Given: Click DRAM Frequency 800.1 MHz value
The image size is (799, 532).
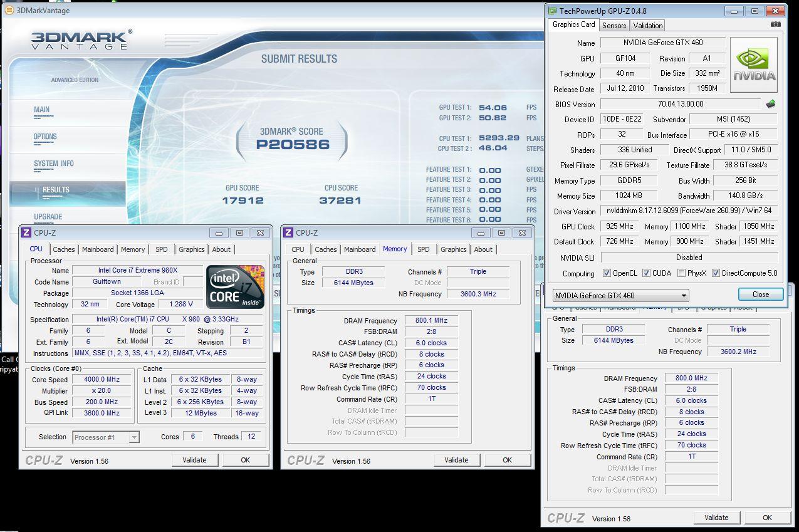Looking at the screenshot, I should click(x=431, y=321).
